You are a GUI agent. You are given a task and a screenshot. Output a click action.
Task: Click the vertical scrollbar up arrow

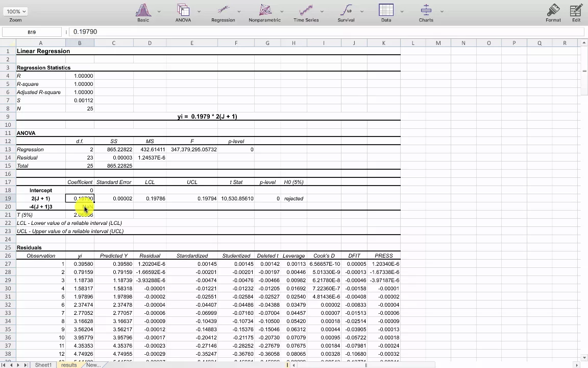pos(584,43)
